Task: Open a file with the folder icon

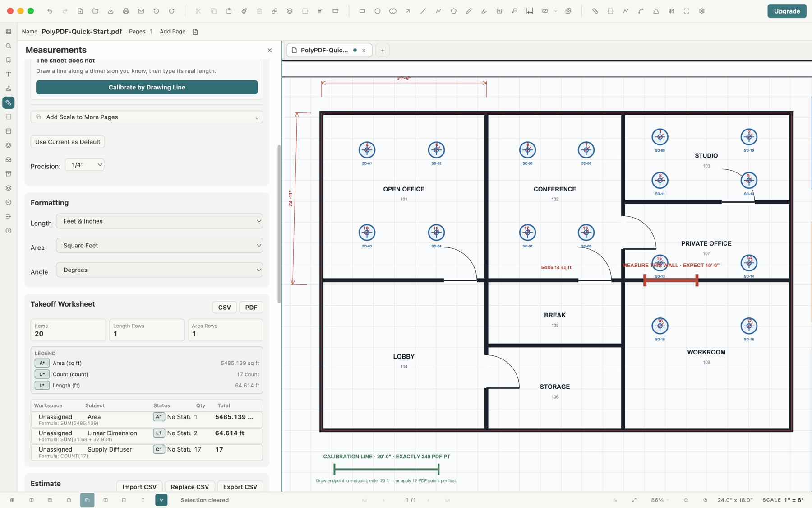Action: [95, 11]
